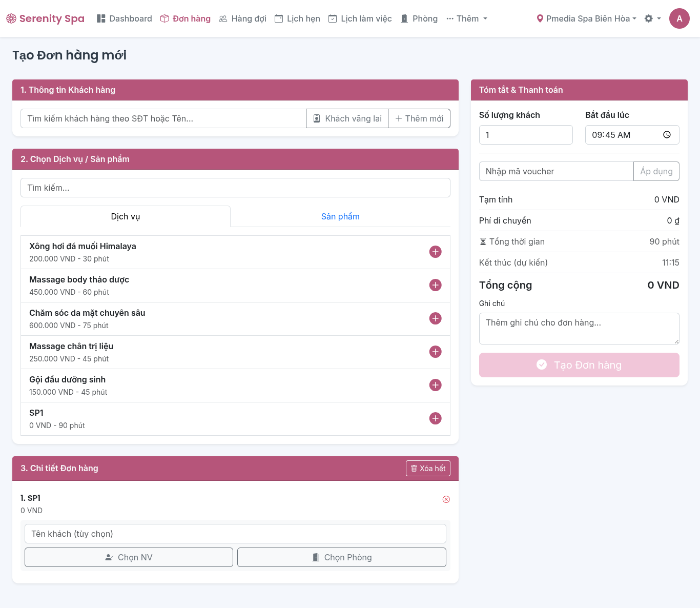Expand the Thêm navigation dropdown
The width and height of the screenshot is (700, 608).
click(466, 18)
